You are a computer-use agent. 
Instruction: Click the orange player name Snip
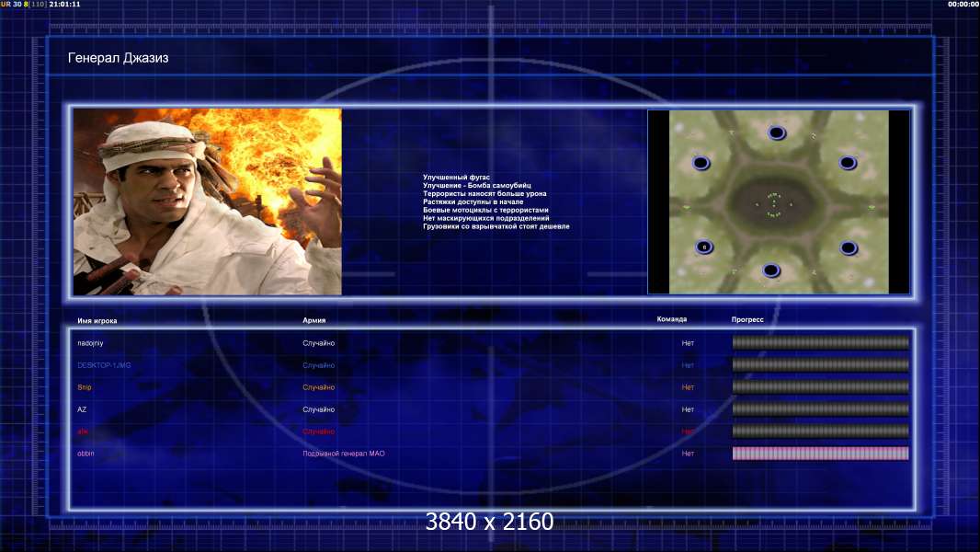pyautogui.click(x=85, y=387)
